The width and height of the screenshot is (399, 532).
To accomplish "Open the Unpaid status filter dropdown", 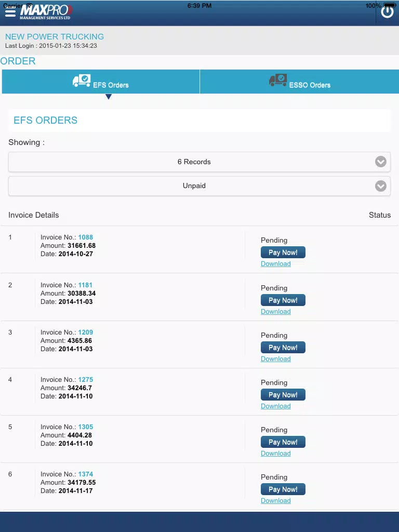I will pos(194,185).
